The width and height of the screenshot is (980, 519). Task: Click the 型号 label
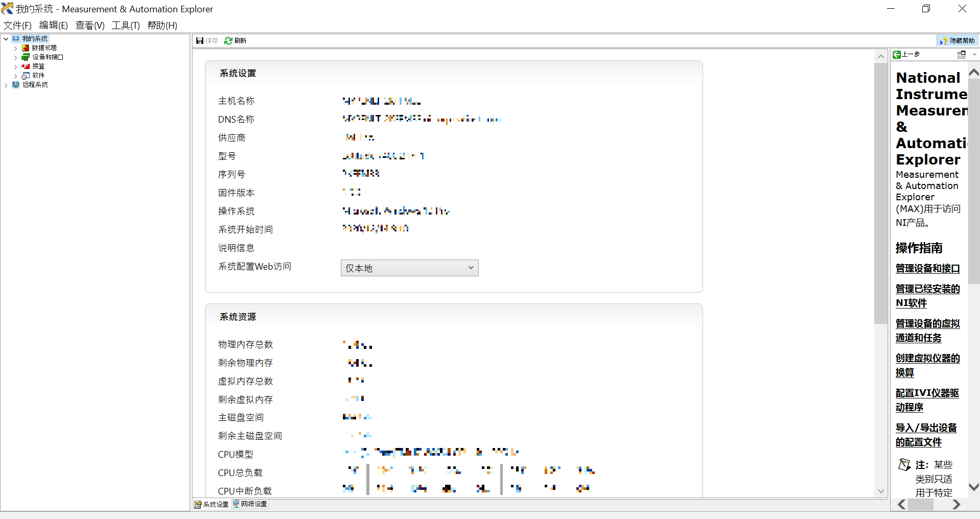coord(227,156)
